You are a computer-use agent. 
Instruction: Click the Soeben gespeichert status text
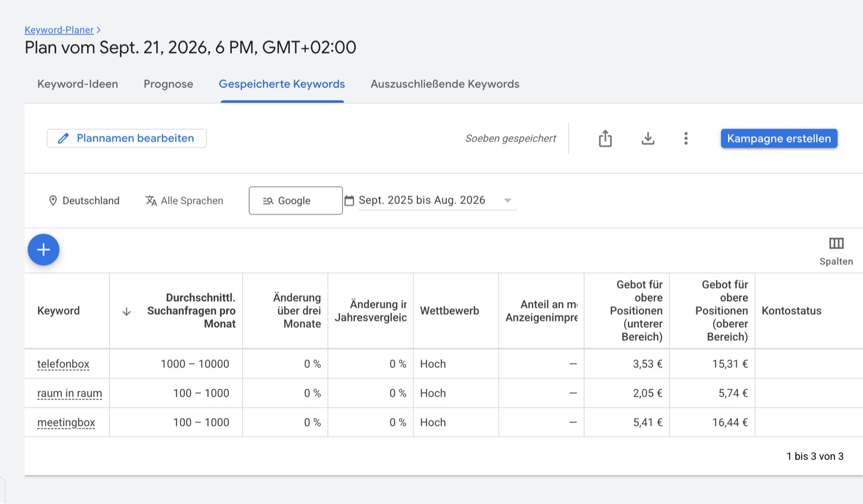(x=511, y=139)
